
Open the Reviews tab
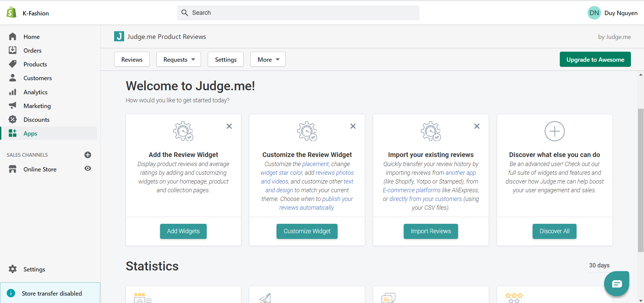[x=132, y=59]
